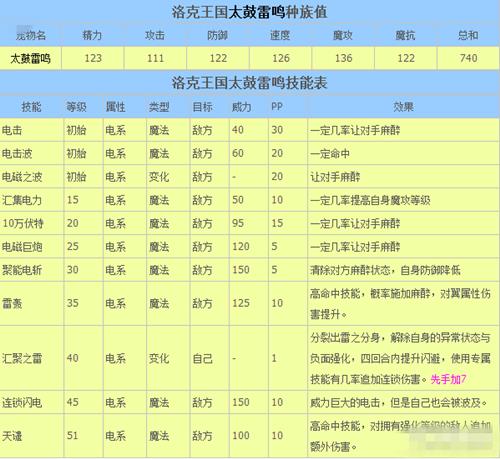This screenshot has height=459, width=500.
Task: Select the 汇集电力 skill name
Action: click(22, 200)
